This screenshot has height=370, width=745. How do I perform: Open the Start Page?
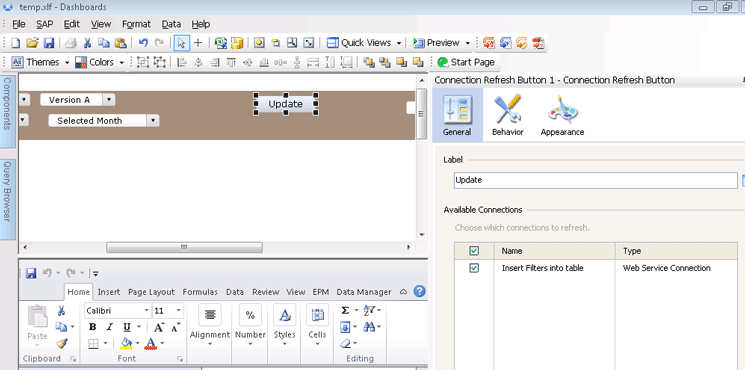coord(466,62)
